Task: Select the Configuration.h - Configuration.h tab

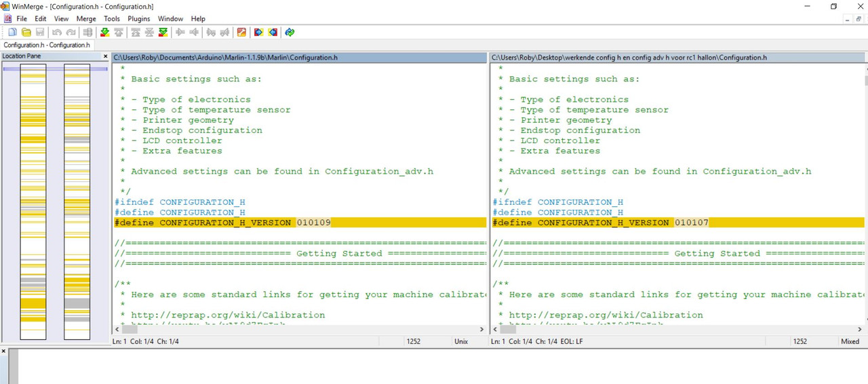Action: [x=47, y=45]
